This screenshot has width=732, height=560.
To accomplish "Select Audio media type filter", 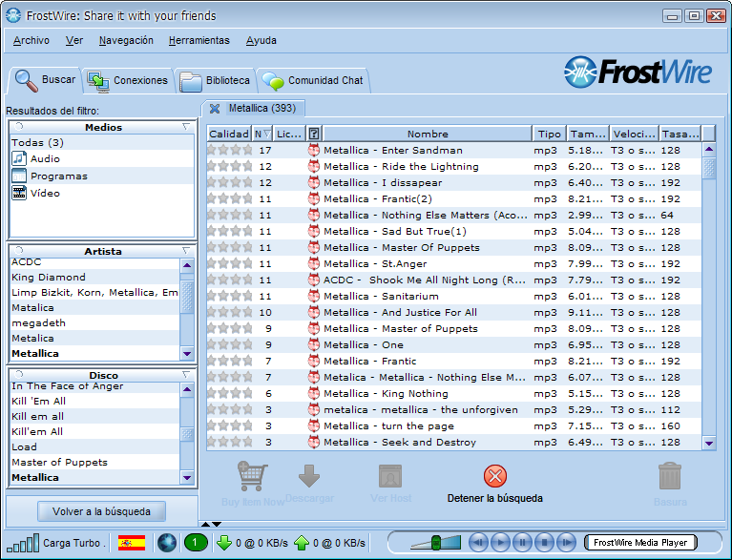I will [x=45, y=159].
